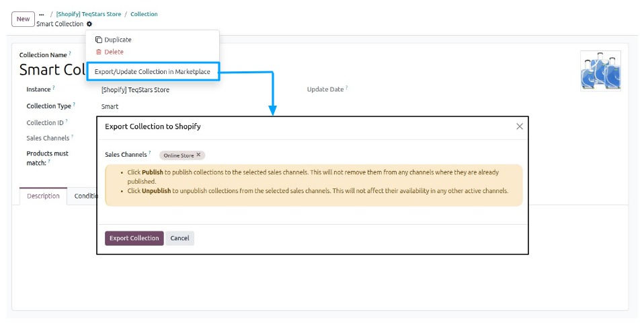
Task: Click the Smart Collection name heading
Action: tap(52, 70)
